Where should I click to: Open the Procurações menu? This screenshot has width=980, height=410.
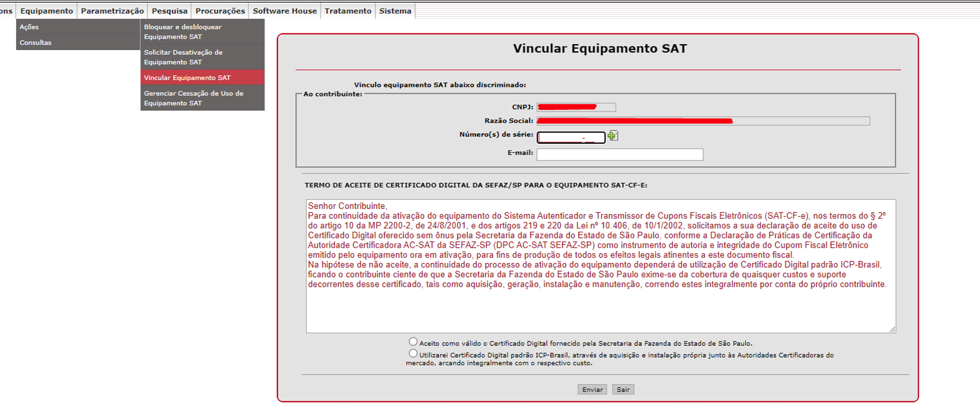coord(220,11)
